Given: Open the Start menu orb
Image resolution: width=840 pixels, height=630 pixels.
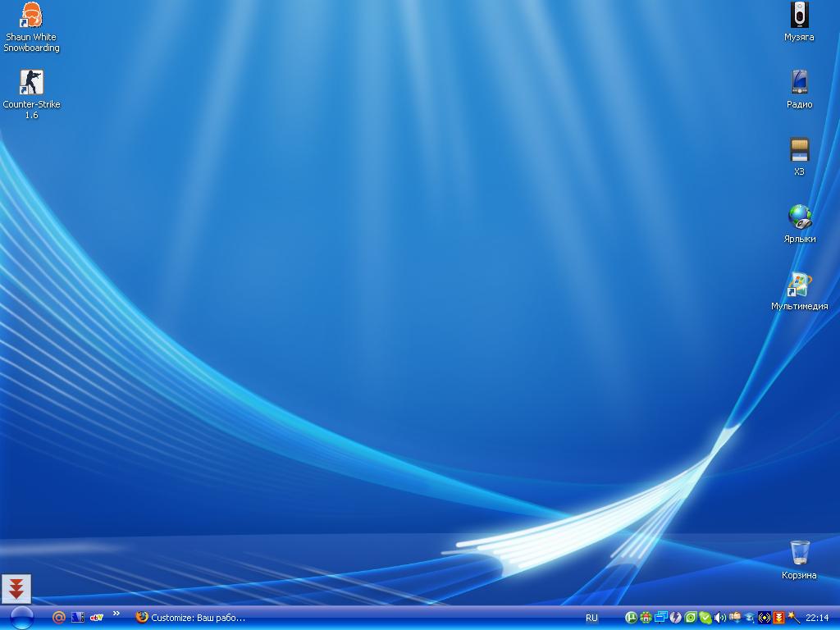Looking at the screenshot, I should pyautogui.click(x=21, y=618).
